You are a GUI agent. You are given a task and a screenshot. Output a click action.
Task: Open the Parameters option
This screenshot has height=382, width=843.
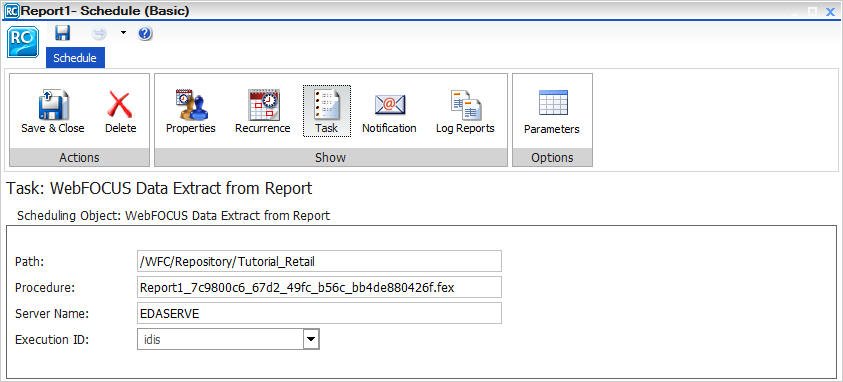pyautogui.click(x=552, y=112)
